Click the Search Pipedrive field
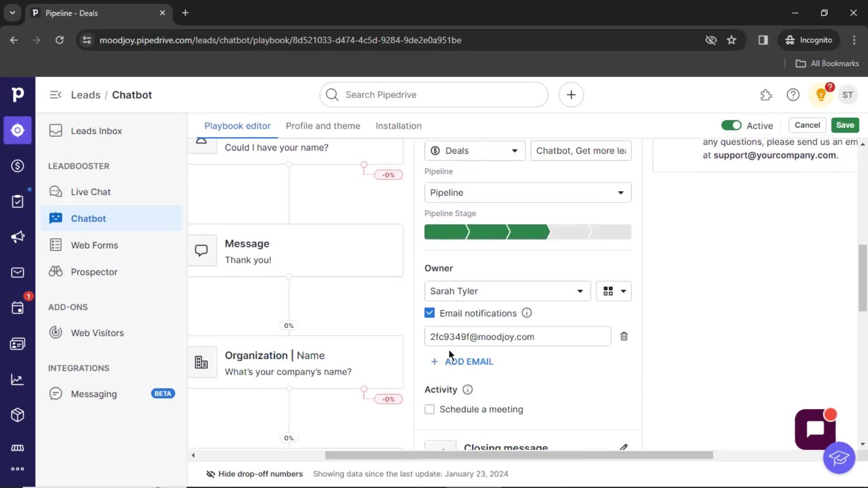Image resolution: width=868 pixels, height=488 pixels. [x=434, y=95]
